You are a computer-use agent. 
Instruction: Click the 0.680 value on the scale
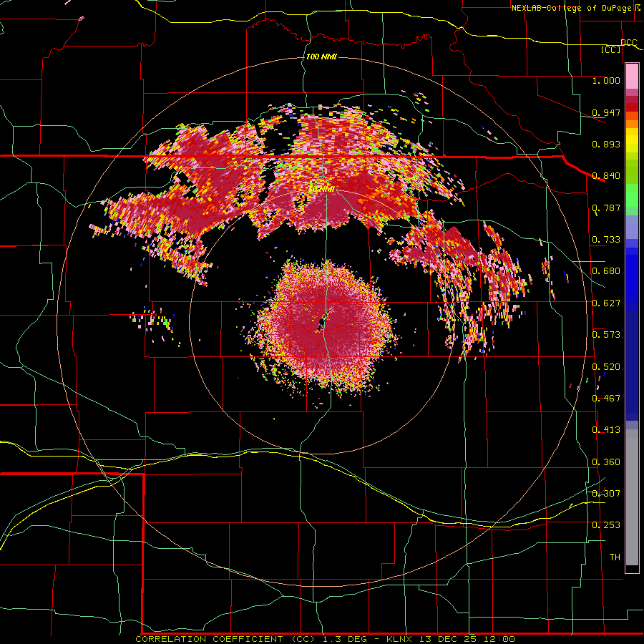[x=606, y=271]
